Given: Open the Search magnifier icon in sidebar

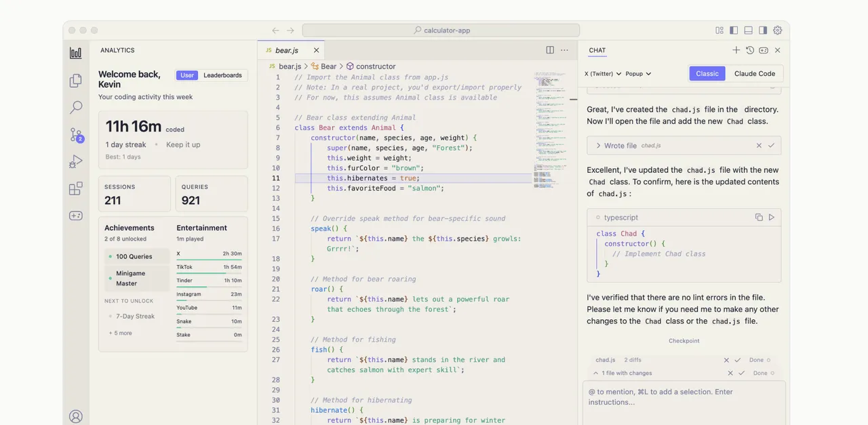Looking at the screenshot, I should 76,107.
